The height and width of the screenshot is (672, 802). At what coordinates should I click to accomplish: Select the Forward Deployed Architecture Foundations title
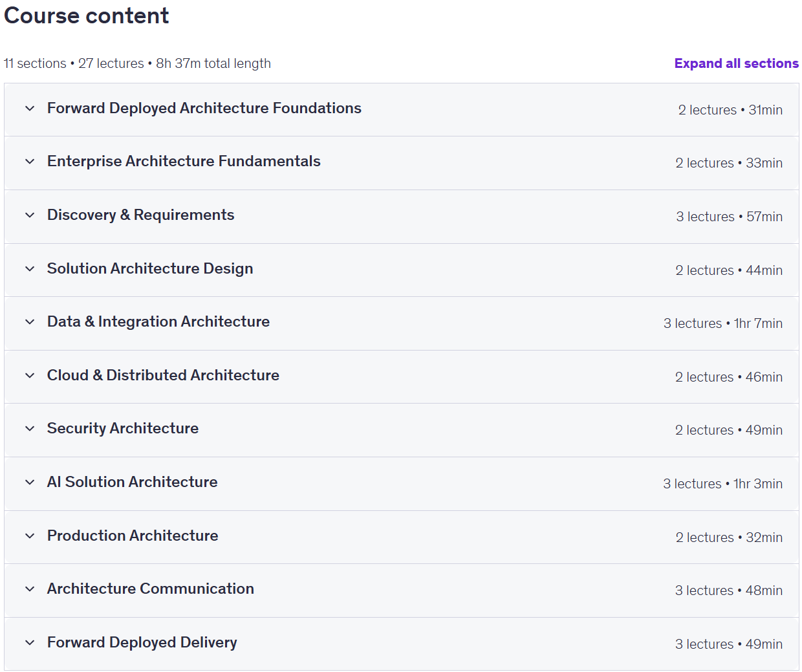pyautogui.click(x=204, y=108)
